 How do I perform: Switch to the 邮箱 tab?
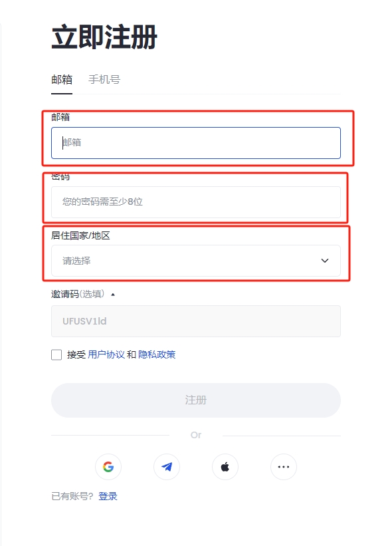(62, 80)
